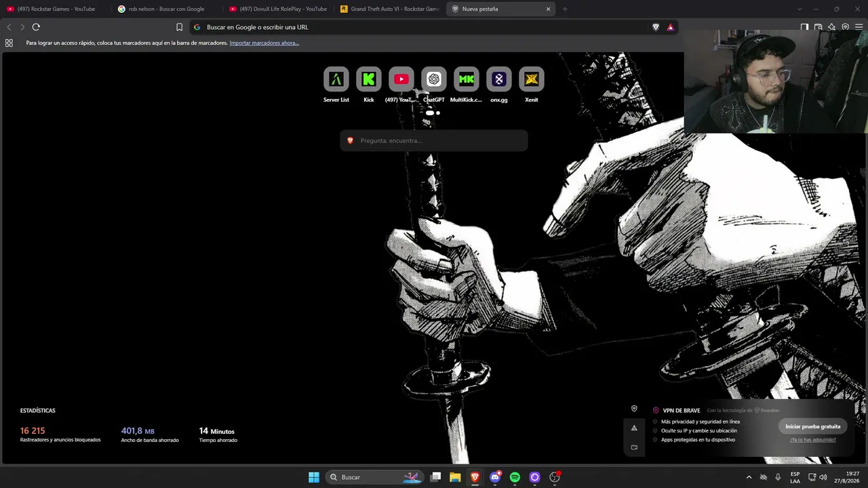Click the taskbar Buscar search box
Viewport: 868px width, 488px height.
coord(374,477)
